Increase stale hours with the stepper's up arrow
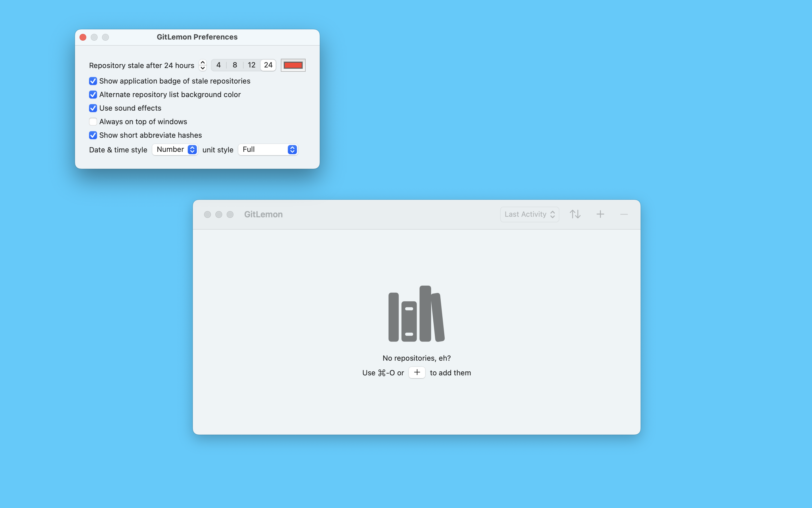 tap(203, 62)
